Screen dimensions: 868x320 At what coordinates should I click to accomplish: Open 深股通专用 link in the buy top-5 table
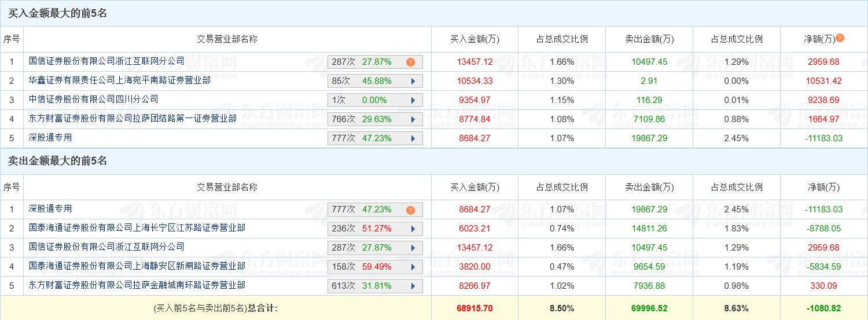(50, 137)
